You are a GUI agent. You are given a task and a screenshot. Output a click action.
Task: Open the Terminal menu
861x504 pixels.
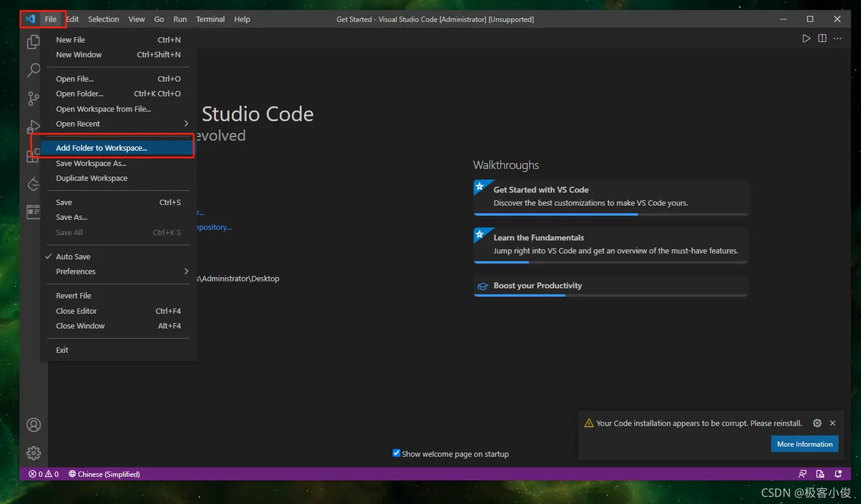click(x=210, y=19)
